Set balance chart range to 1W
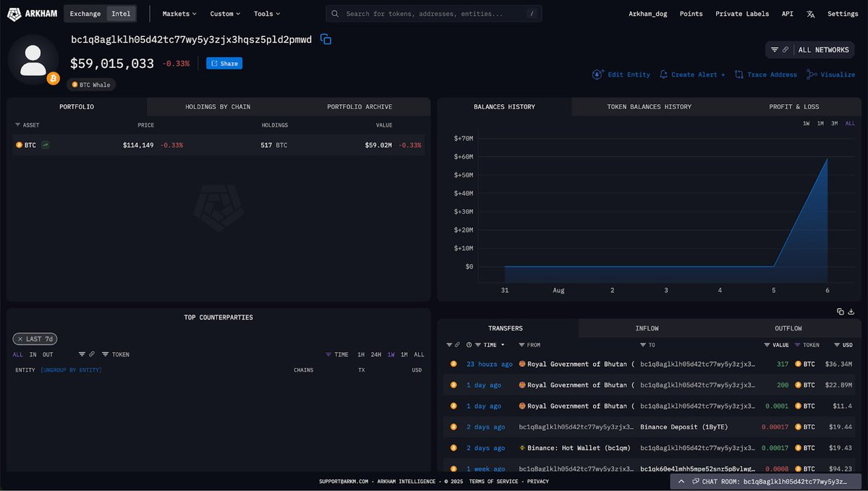868x491 pixels. [807, 124]
